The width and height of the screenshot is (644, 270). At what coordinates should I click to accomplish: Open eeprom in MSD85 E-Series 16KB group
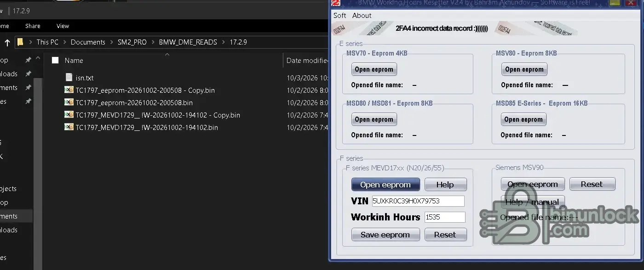point(524,119)
